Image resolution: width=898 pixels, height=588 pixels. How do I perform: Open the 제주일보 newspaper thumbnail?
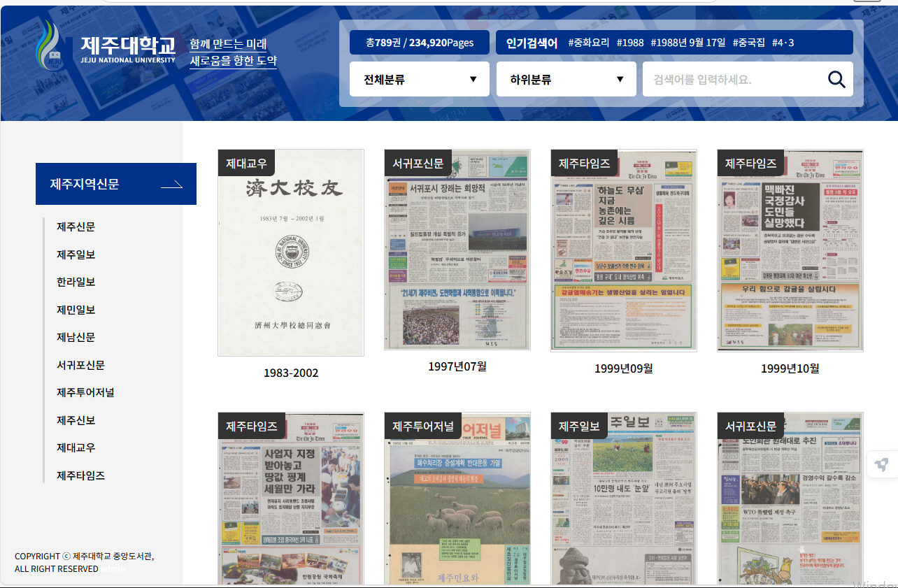pos(624,498)
